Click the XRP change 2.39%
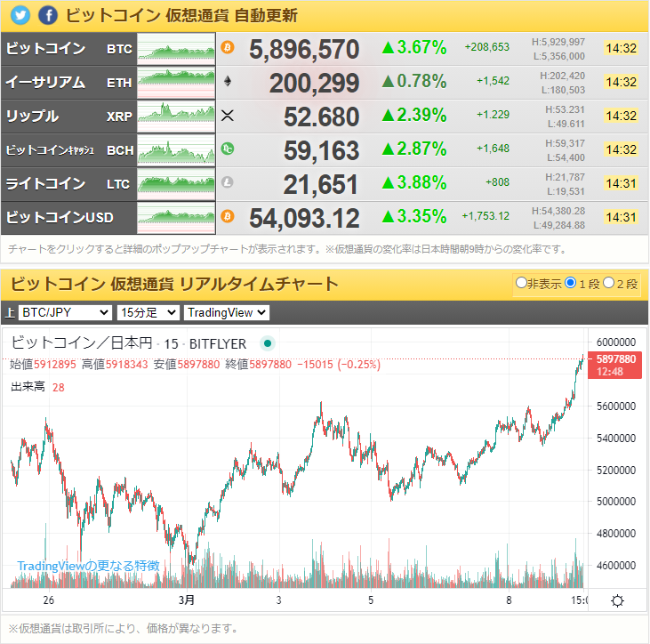The width and height of the screenshot is (650, 644). [x=414, y=115]
